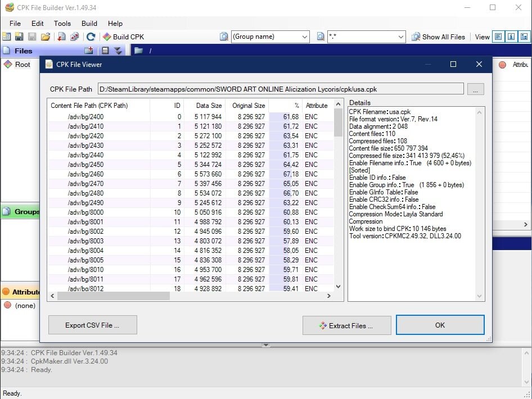Click the Export CSV File button

tap(93, 325)
